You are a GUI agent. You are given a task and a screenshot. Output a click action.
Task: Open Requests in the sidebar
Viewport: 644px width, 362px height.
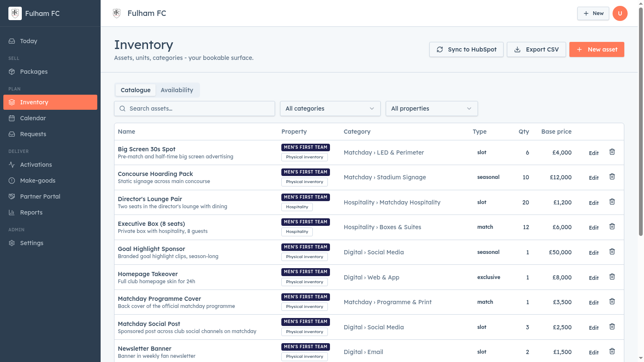tap(50, 134)
